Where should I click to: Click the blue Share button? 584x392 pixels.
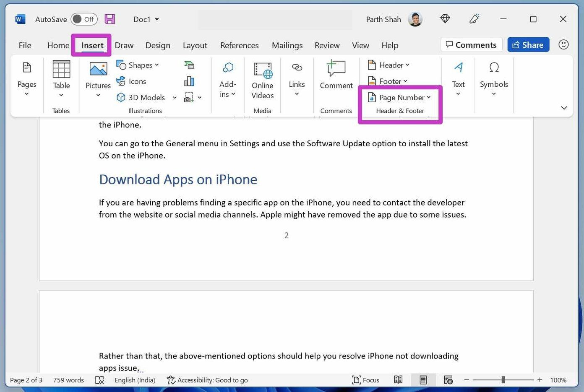pyautogui.click(x=528, y=45)
